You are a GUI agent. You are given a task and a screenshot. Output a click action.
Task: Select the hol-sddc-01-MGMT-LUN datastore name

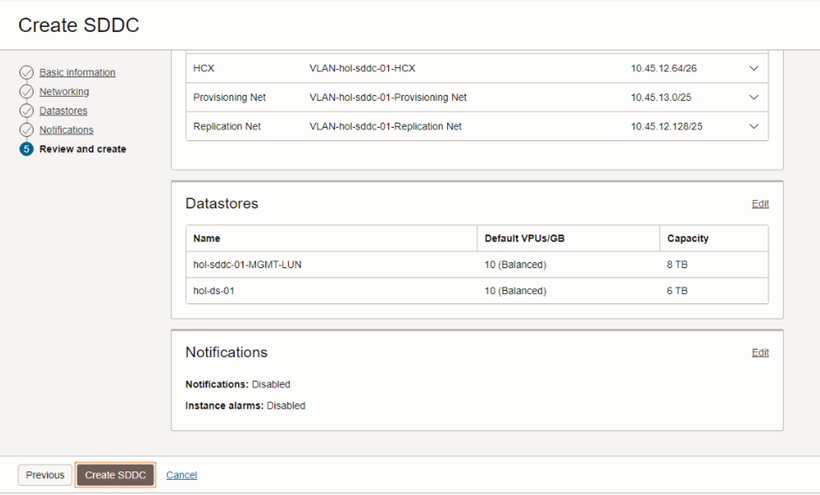[x=247, y=264]
